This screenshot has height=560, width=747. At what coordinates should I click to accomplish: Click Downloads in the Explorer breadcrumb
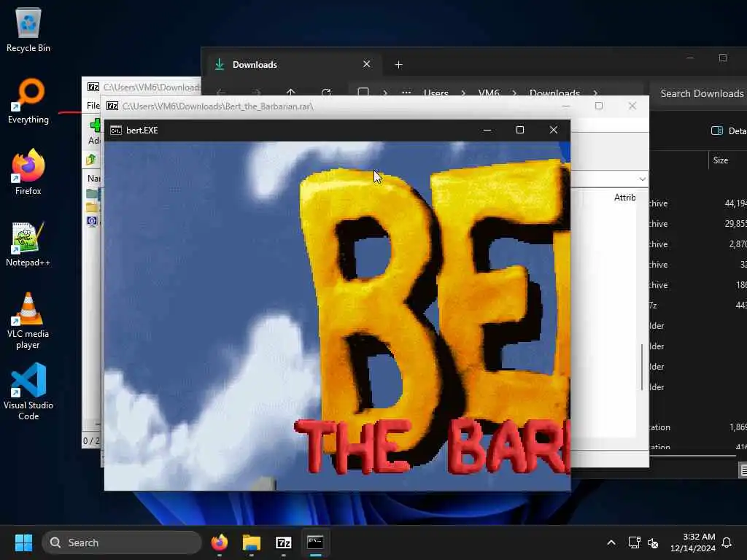(x=554, y=93)
